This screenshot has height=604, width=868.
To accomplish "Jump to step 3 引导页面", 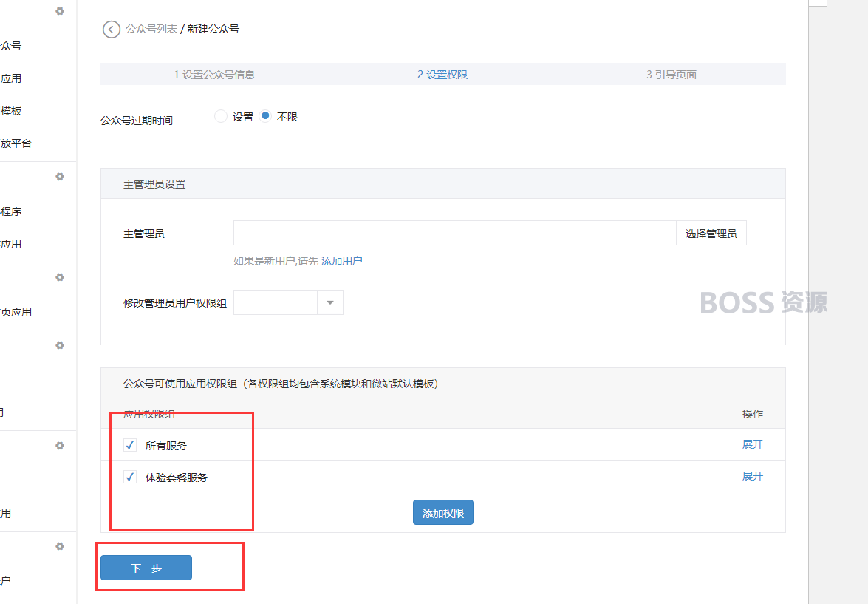I will [671, 74].
